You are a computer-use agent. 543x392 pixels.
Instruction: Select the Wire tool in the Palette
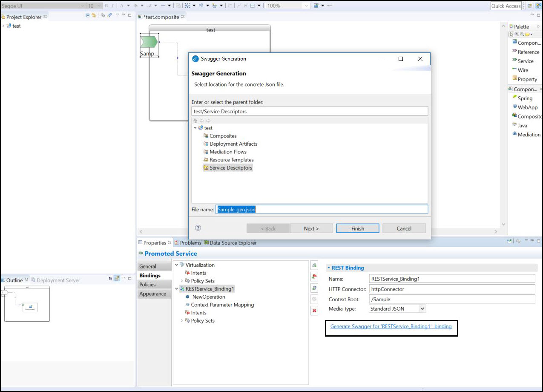tap(523, 70)
